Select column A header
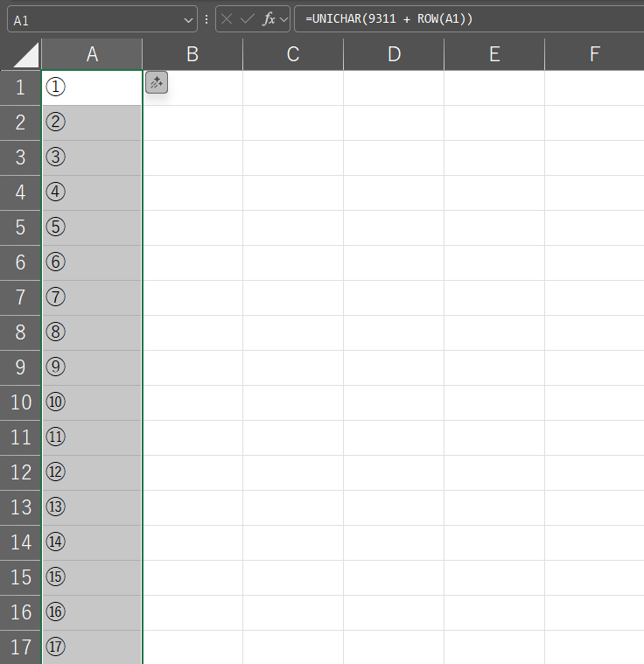This screenshot has width=644, height=664. coord(92,54)
